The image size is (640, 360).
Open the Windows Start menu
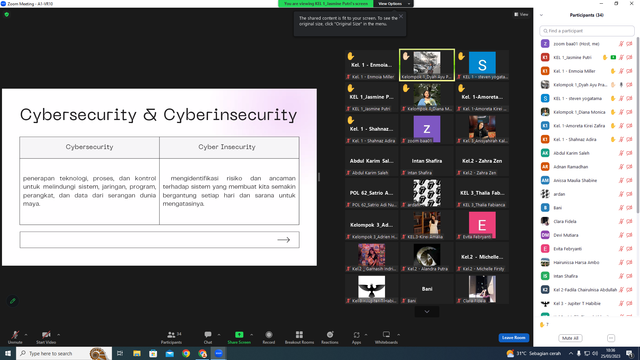[7, 353]
